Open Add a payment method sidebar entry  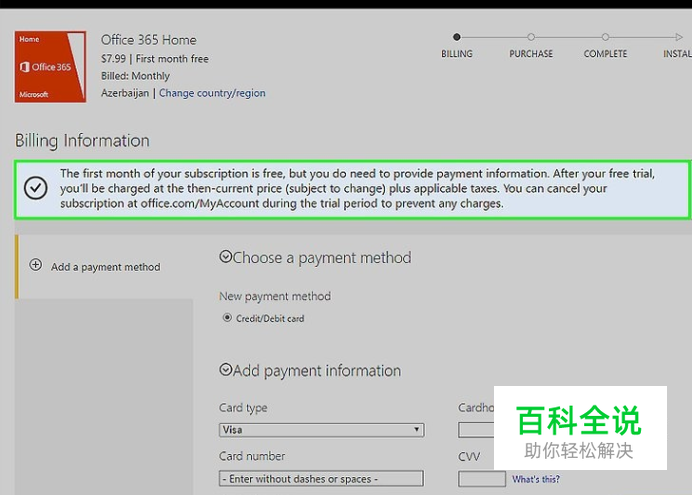[105, 267]
